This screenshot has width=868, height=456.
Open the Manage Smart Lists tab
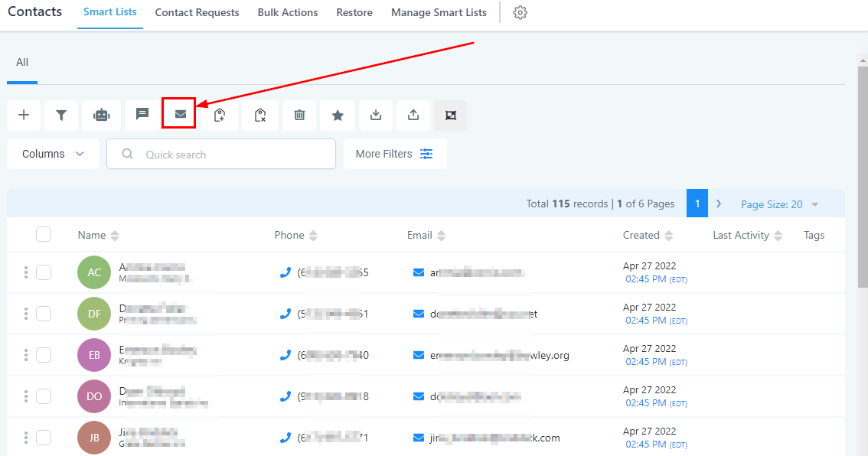point(439,13)
